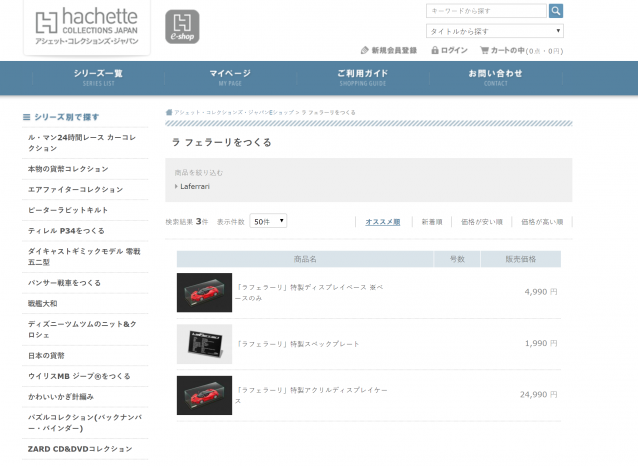Viewport: 638px width, 466px height.
Task: Click the shopping cart icon
Action: click(x=484, y=50)
